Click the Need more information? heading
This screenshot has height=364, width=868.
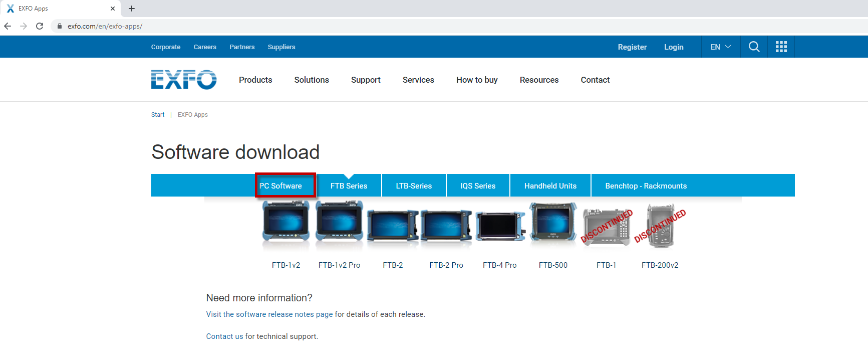pos(259,298)
